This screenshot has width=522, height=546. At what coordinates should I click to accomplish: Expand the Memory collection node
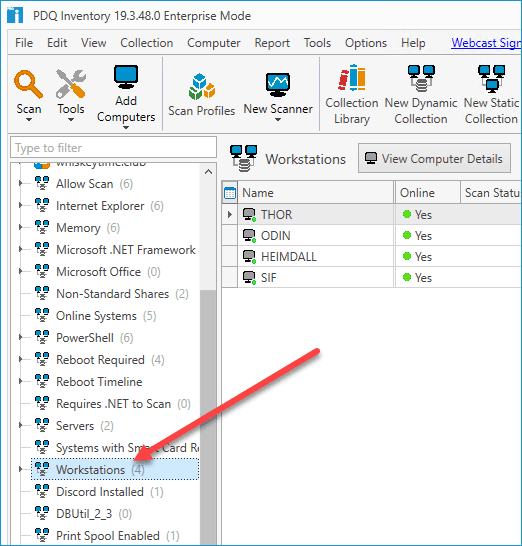tap(20, 227)
